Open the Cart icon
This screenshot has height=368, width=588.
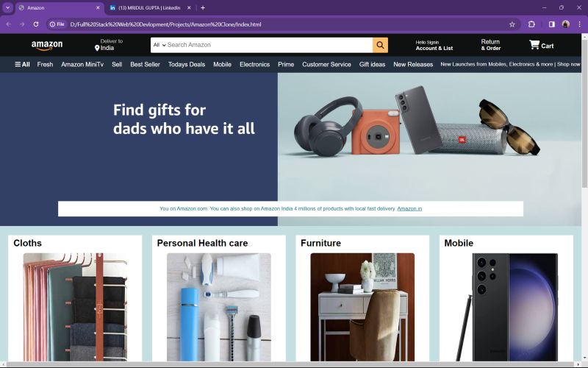point(534,45)
